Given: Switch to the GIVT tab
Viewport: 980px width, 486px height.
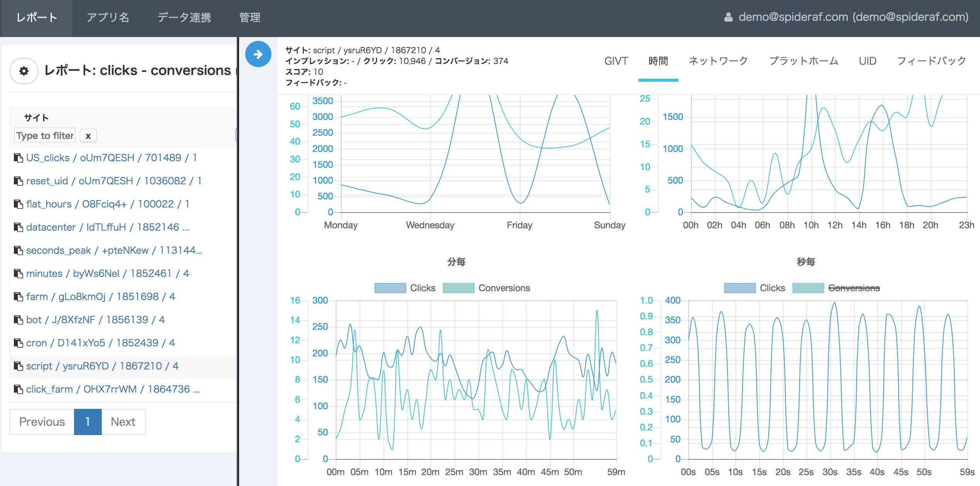Looking at the screenshot, I should (616, 61).
